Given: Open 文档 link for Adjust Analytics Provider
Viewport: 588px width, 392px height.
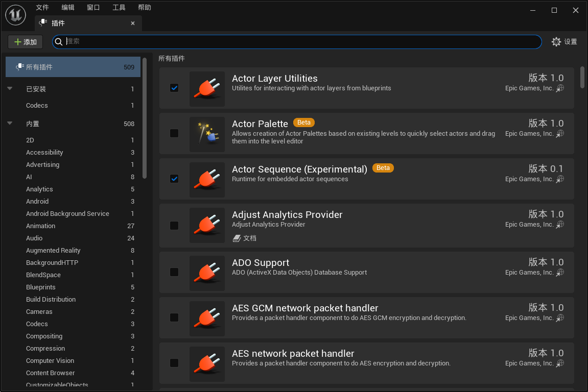Looking at the screenshot, I should tap(250, 238).
